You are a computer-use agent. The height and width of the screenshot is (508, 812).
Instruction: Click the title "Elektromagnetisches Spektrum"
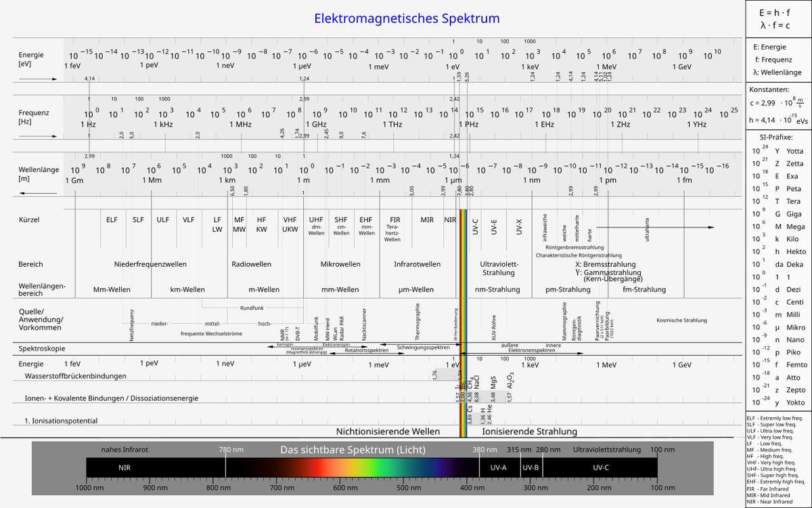(407, 18)
